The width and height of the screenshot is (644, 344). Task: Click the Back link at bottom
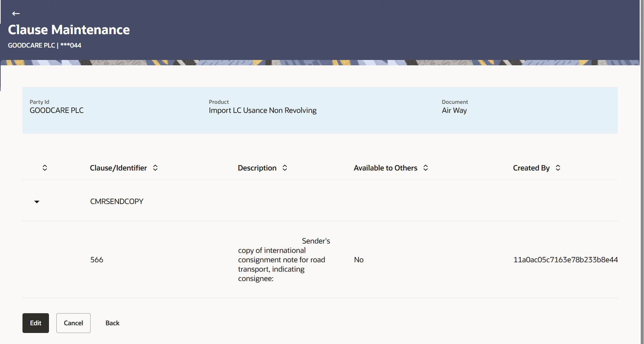[x=112, y=323]
